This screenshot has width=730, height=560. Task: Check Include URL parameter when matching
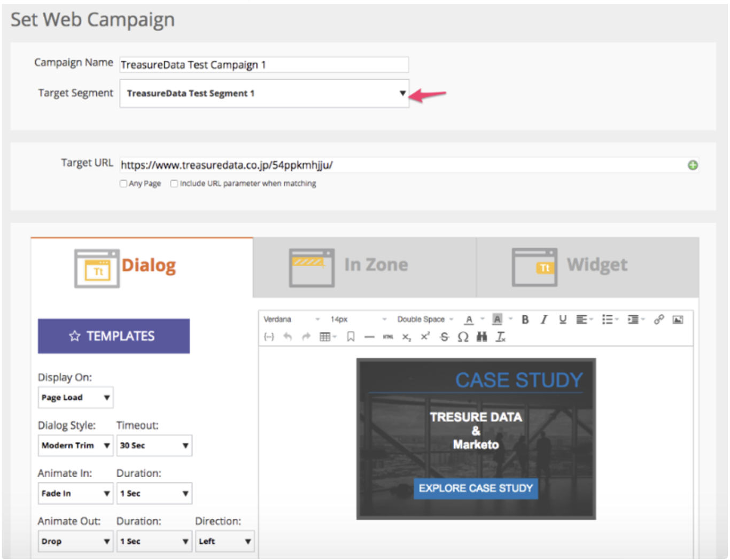[174, 184]
